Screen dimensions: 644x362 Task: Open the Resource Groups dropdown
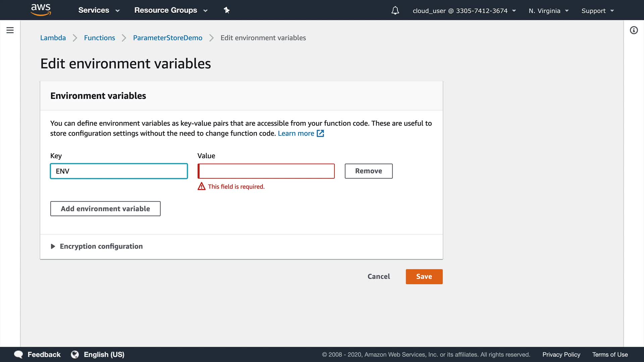point(171,10)
